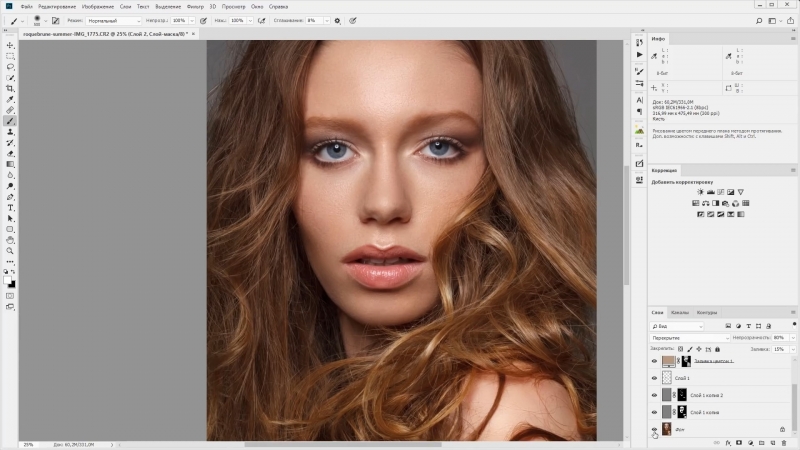Click the foreground color swatch

pyautogui.click(x=8, y=280)
